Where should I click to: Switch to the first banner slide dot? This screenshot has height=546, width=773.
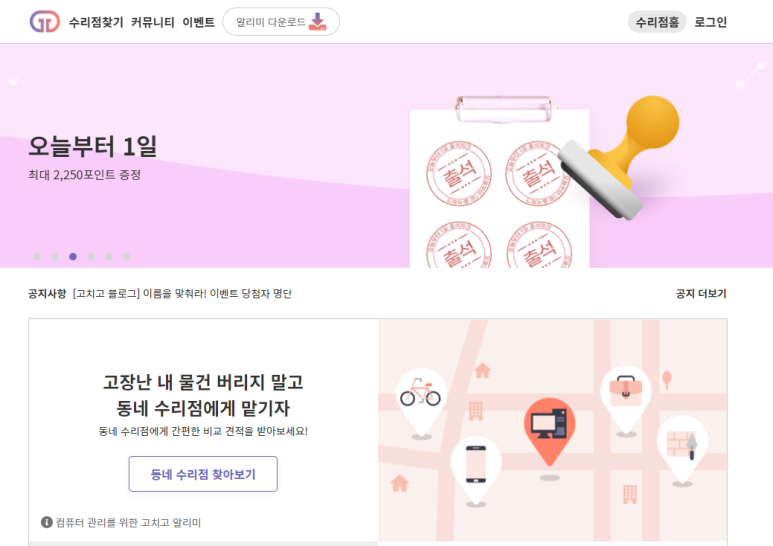(37, 256)
